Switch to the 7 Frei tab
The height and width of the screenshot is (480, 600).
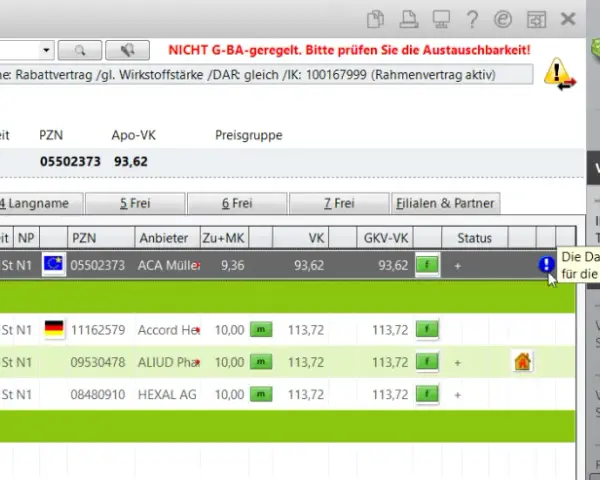(x=339, y=203)
